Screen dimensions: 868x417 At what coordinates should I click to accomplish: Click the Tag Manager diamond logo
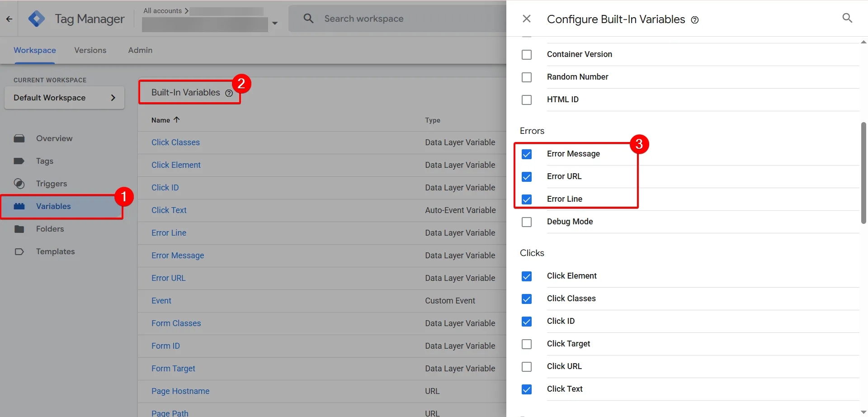coord(37,19)
